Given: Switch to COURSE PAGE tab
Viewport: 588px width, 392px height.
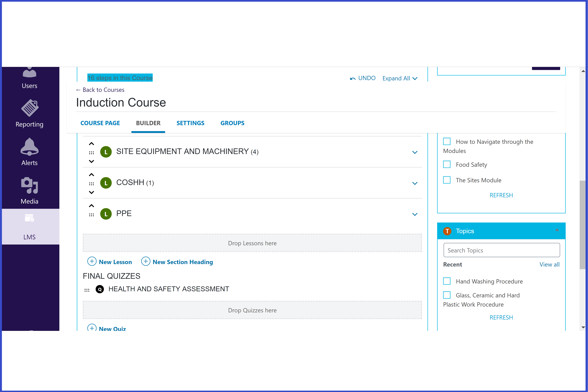Looking at the screenshot, I should point(100,123).
